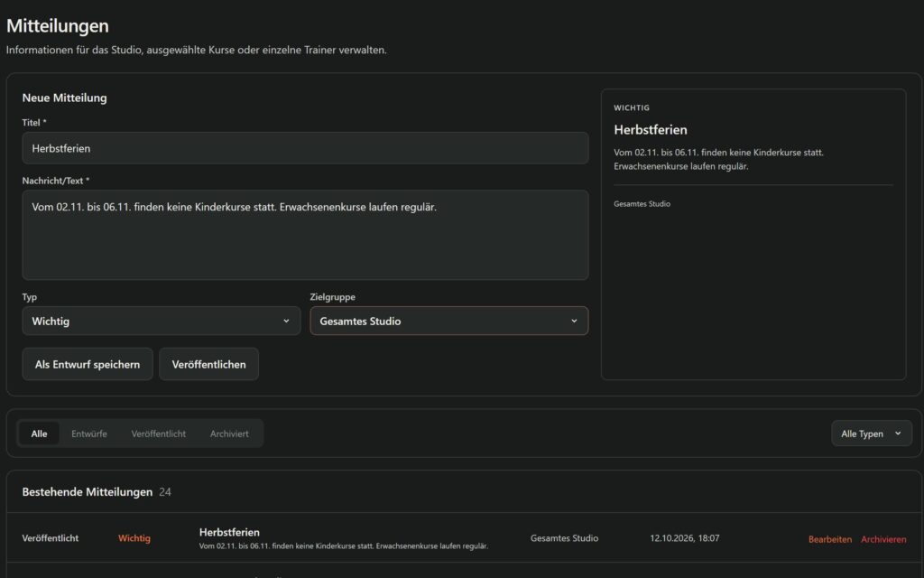This screenshot has height=578, width=924.
Task: Open the Alle Typen filter dropdown
Action: click(x=872, y=433)
